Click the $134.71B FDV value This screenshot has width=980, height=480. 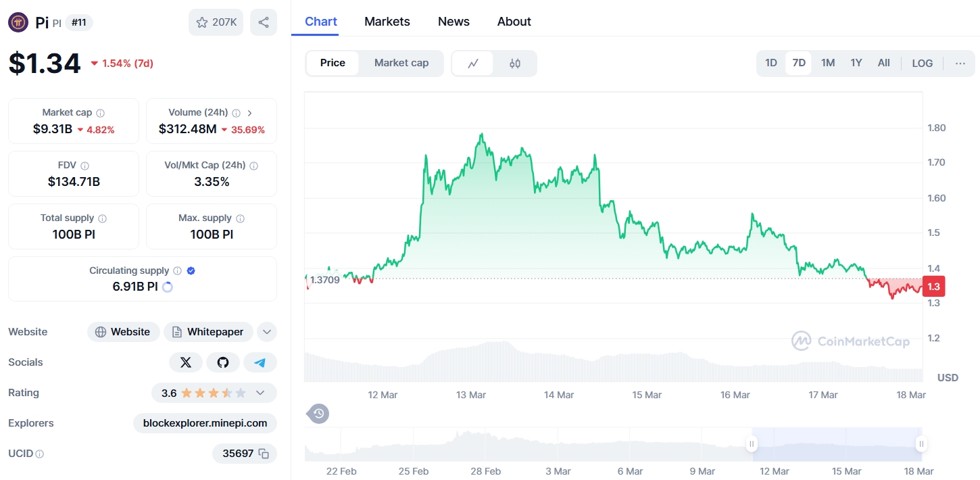[x=74, y=182]
